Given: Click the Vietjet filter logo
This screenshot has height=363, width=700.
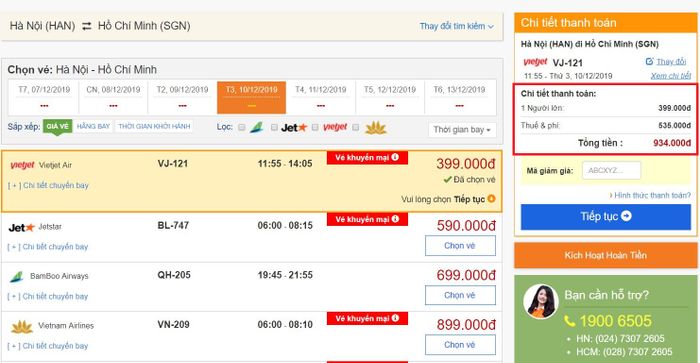Looking at the screenshot, I should tap(335, 127).
